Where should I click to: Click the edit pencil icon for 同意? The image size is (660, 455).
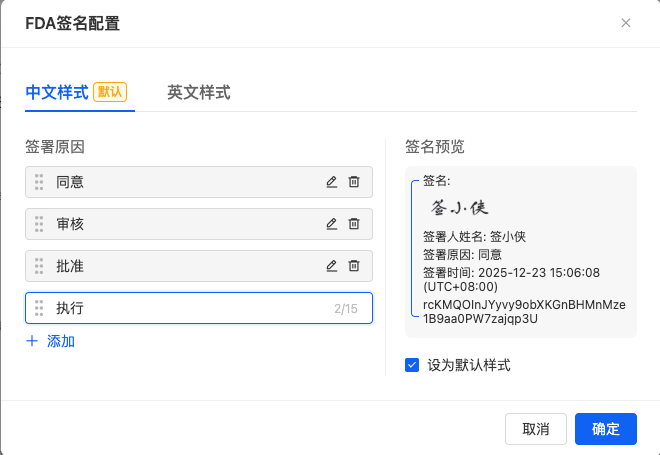(x=332, y=182)
